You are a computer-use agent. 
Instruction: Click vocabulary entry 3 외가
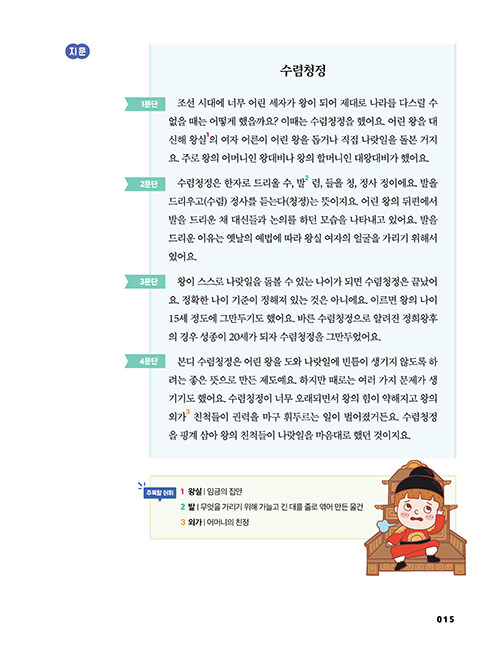click(215, 522)
